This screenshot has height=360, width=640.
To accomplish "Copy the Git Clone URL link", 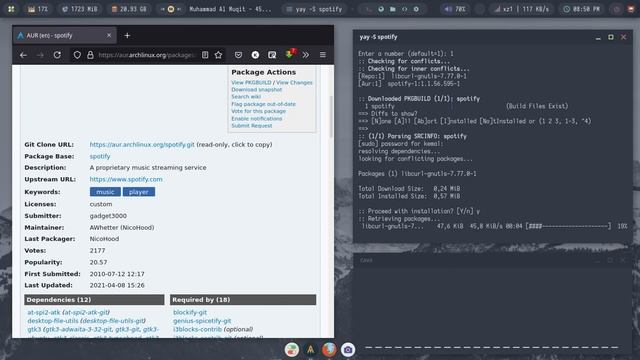I will pyautogui.click(x=142, y=144).
